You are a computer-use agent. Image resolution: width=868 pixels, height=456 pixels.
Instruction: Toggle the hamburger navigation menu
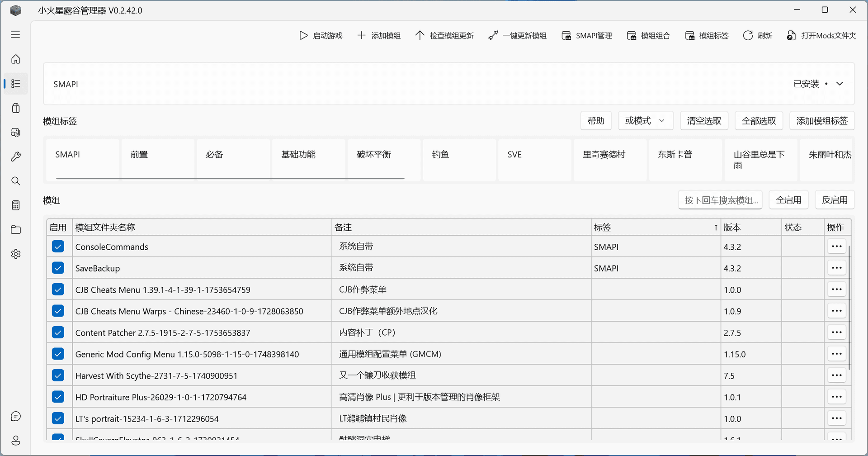(16, 35)
